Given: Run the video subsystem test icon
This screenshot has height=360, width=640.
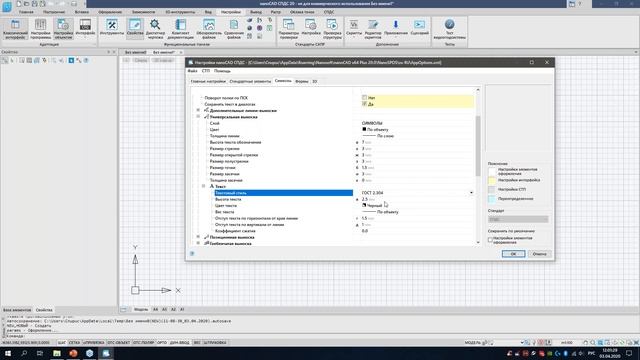Looking at the screenshot, I should (x=449, y=29).
